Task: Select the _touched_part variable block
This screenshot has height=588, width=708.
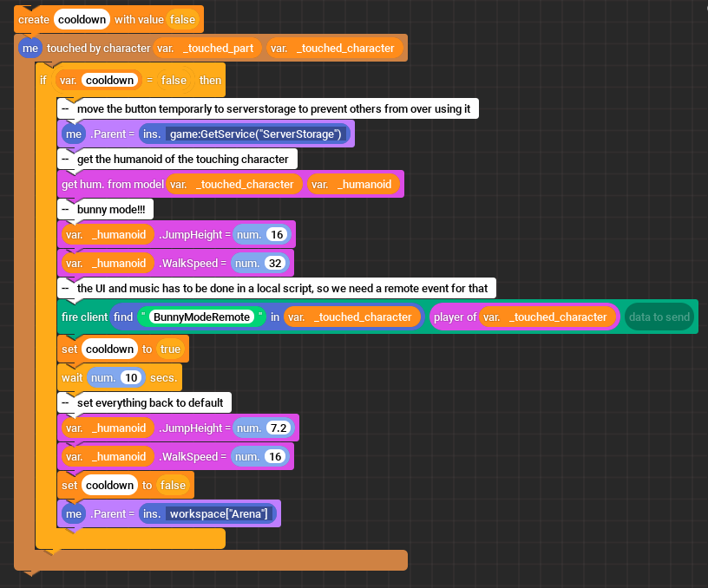Action: pos(207,48)
